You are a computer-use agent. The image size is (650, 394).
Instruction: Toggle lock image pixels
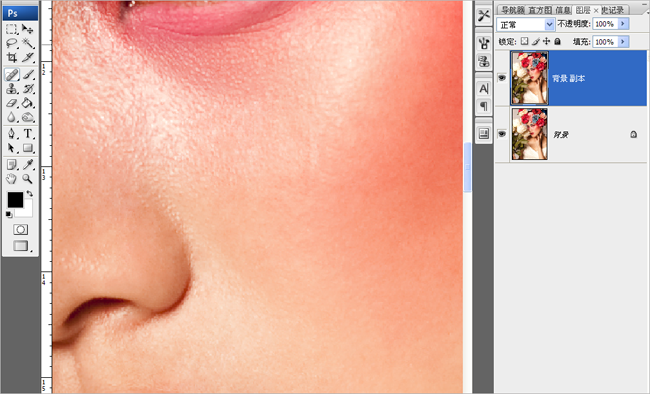(x=536, y=41)
